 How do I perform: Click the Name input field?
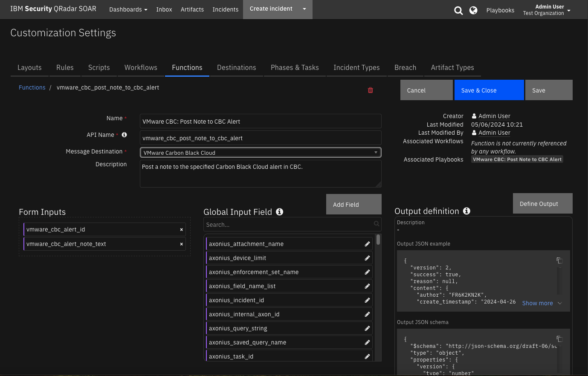pyautogui.click(x=261, y=121)
